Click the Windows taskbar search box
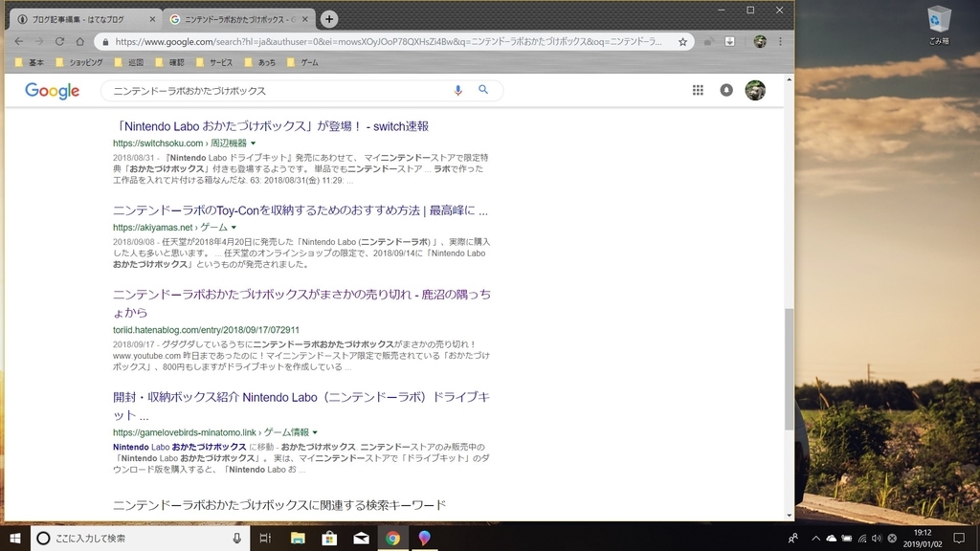Viewport: 980px width, 551px height. pyautogui.click(x=141, y=538)
